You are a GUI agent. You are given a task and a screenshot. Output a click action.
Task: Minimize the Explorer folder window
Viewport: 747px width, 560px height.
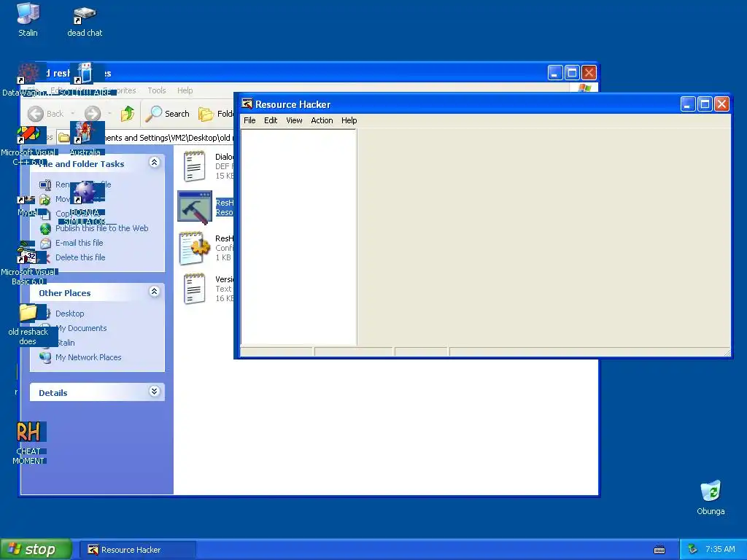[x=555, y=73]
